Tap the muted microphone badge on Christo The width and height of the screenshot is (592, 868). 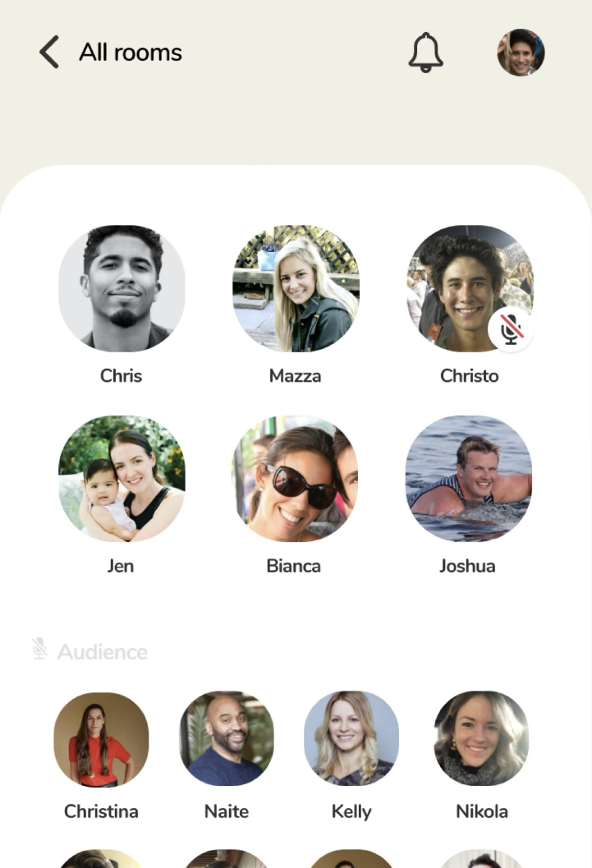(x=512, y=329)
